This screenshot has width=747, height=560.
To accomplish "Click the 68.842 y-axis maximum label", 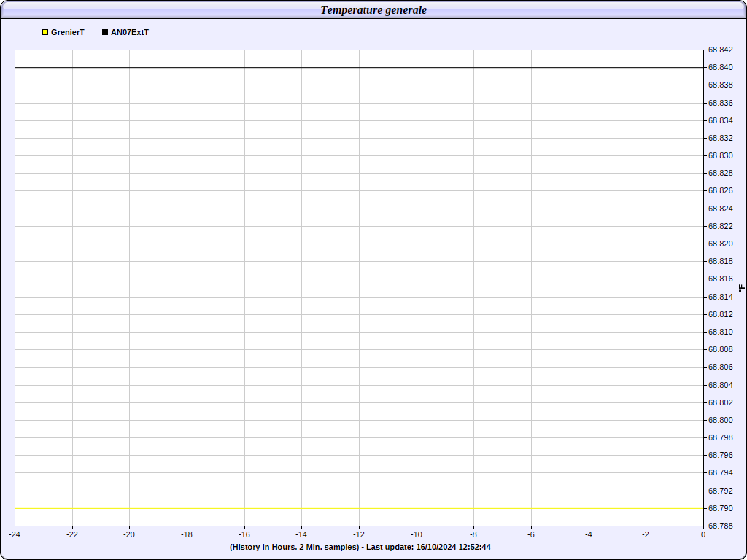I will point(720,50).
